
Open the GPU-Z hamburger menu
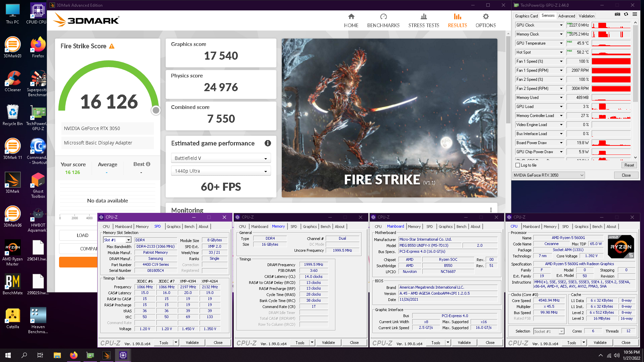[x=635, y=14]
